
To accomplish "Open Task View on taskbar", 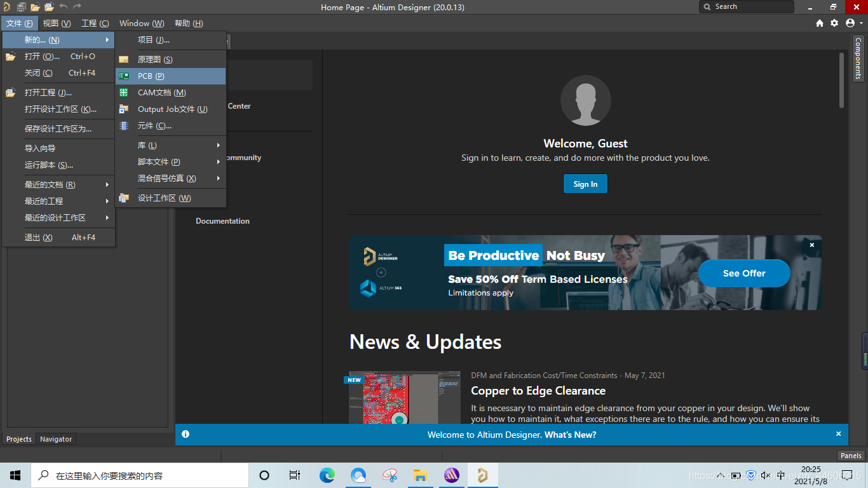I will pos(295,475).
